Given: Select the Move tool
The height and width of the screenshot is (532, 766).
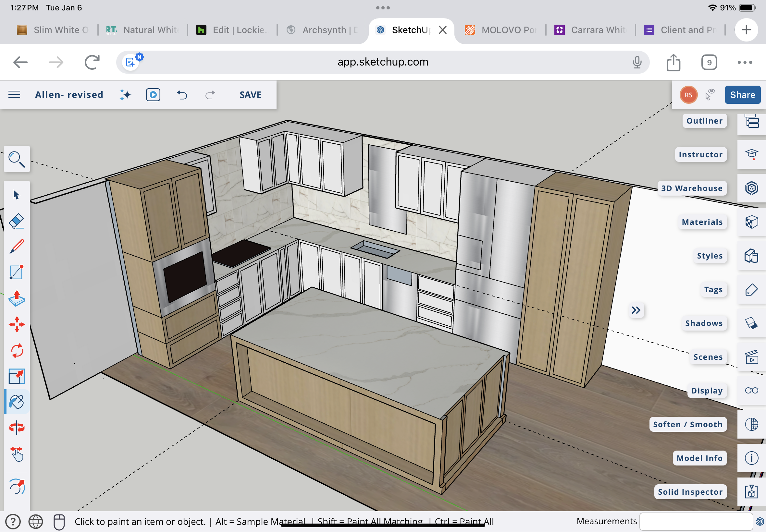Looking at the screenshot, I should (x=16, y=324).
